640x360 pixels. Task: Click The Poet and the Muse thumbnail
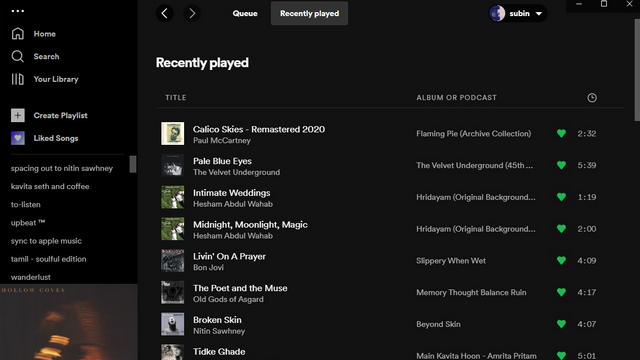coord(173,292)
